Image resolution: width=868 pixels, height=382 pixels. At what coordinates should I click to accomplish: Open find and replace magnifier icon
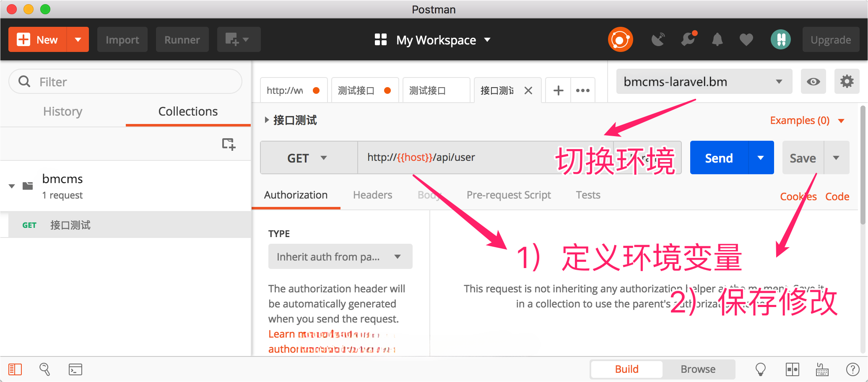coord(44,369)
